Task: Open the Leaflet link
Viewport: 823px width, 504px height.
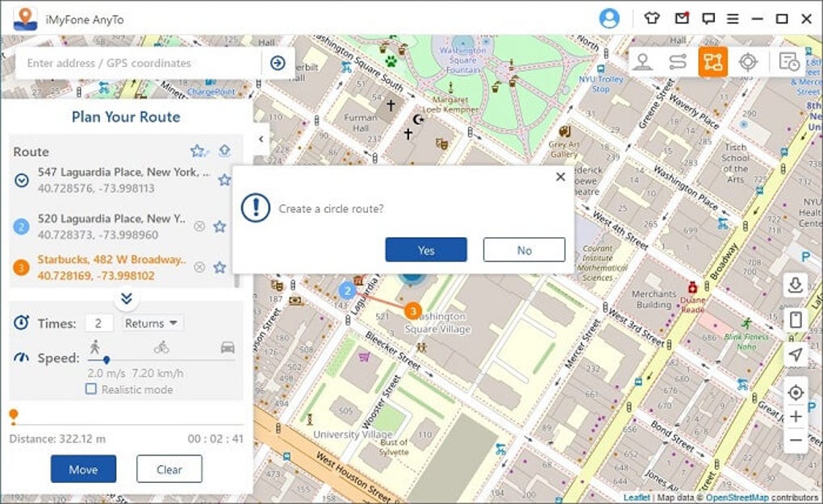Action: [637, 498]
